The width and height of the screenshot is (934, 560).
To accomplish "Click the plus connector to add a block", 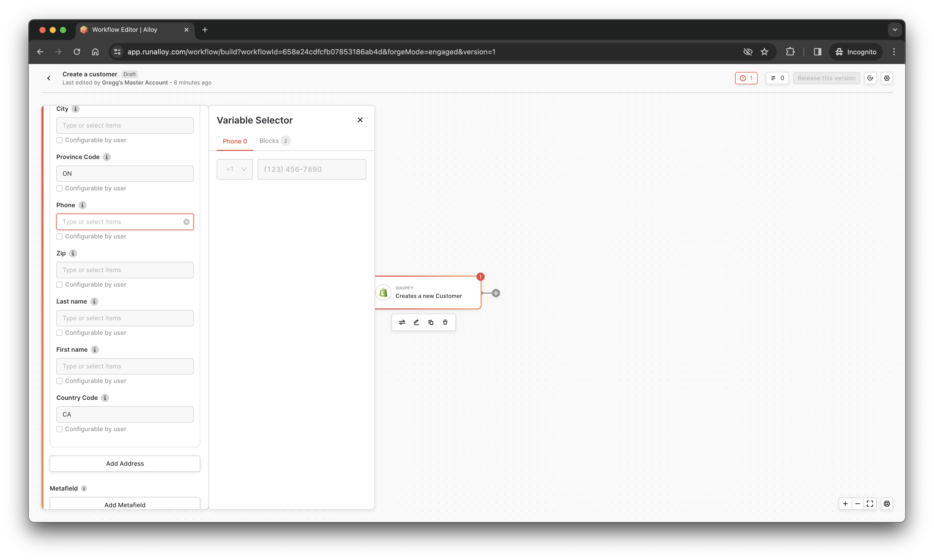I will click(496, 293).
